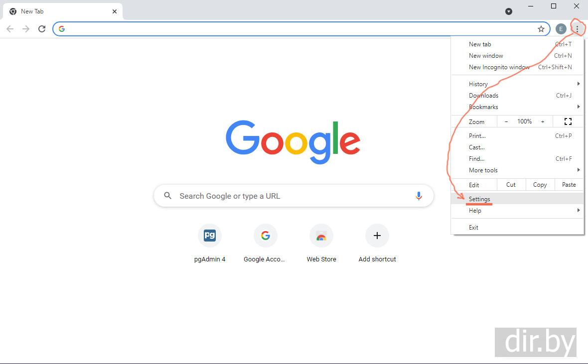
Task: Select New tab from the menu
Action: click(518, 44)
